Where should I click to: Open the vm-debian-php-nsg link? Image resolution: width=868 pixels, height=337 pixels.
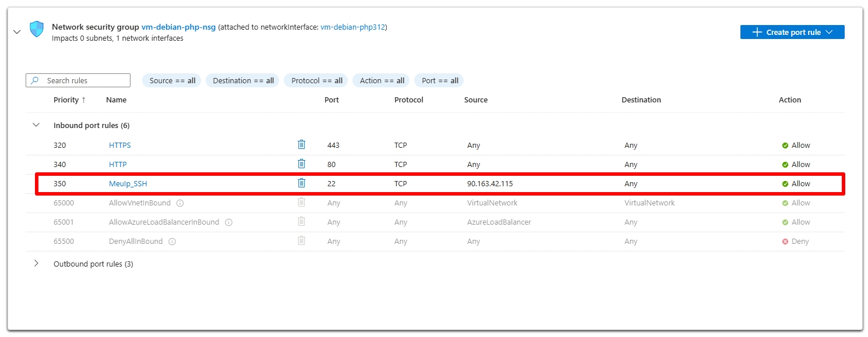(x=178, y=27)
